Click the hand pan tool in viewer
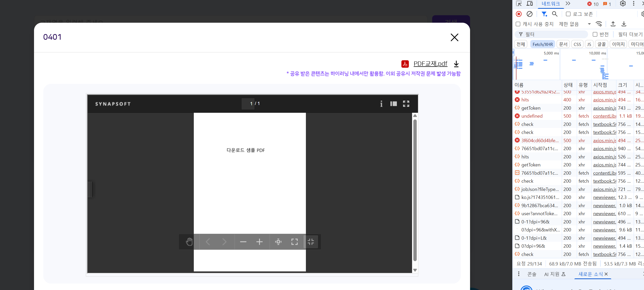This screenshot has width=644, height=290. [189, 242]
